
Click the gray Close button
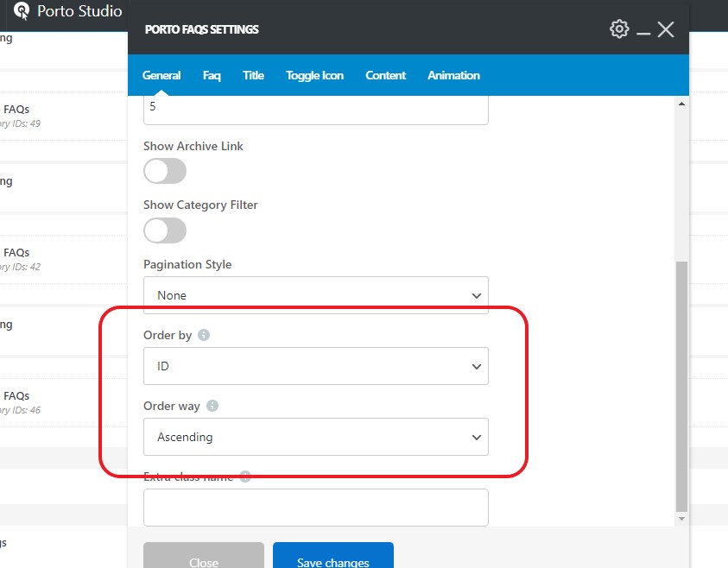(x=203, y=559)
